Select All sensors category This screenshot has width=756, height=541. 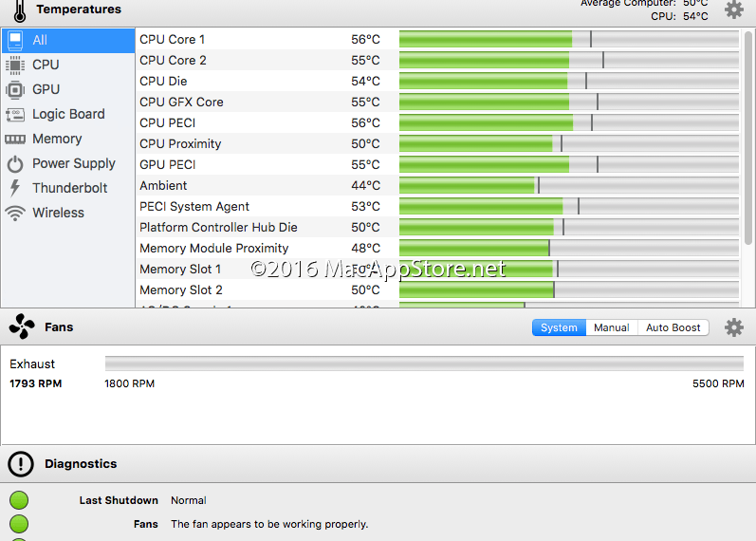(68, 40)
